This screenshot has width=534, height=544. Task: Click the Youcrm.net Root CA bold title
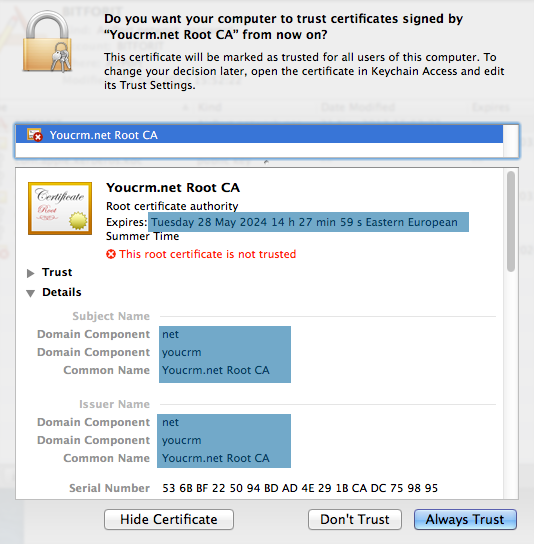pyautogui.click(x=173, y=188)
